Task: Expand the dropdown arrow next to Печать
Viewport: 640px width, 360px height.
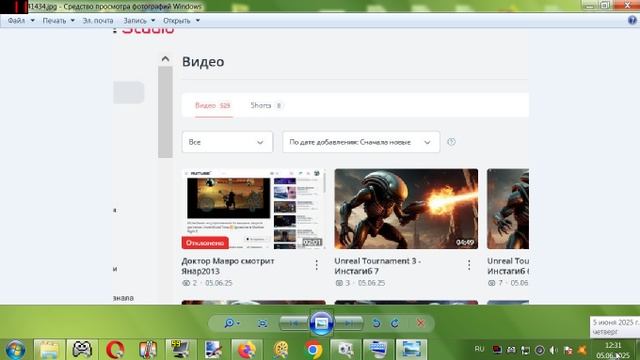Action: click(73, 20)
